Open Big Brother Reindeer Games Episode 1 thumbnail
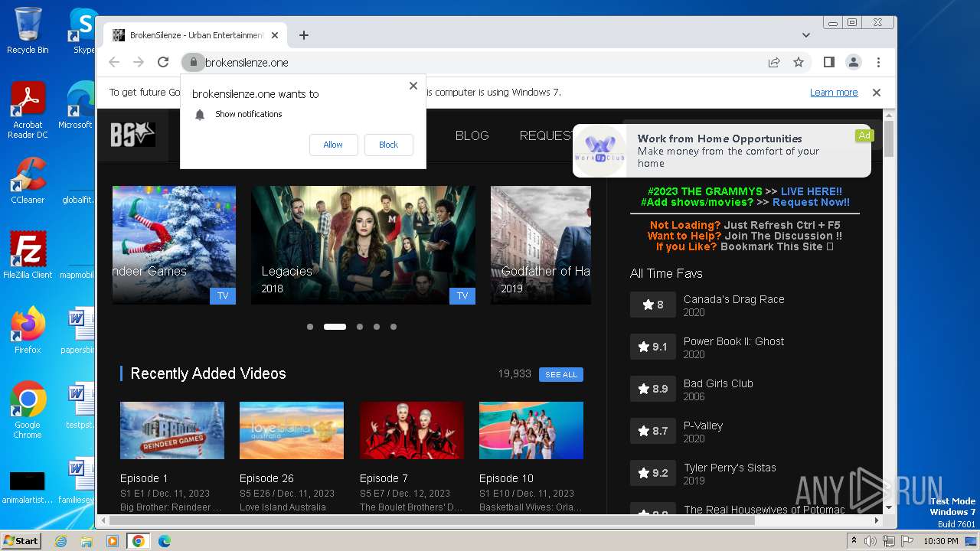This screenshot has width=980, height=551. pos(172,430)
